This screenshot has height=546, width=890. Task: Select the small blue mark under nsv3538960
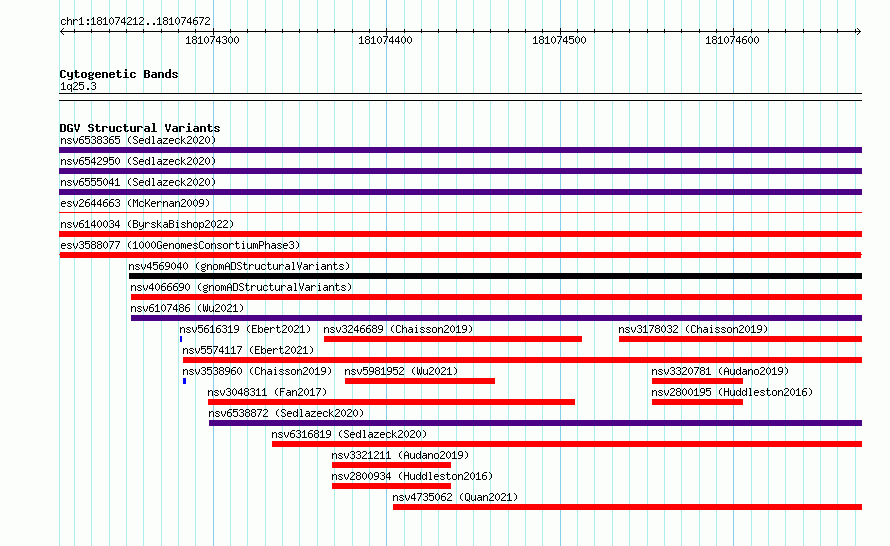tap(184, 381)
